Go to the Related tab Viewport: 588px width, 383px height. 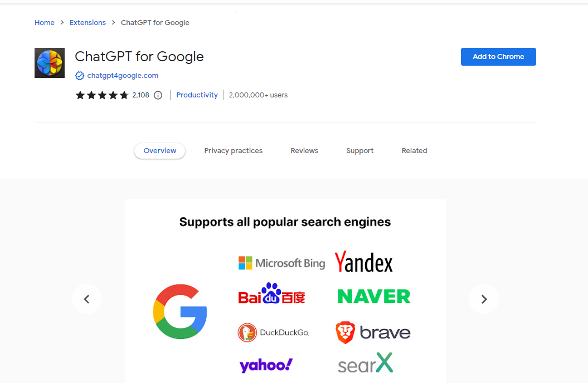[414, 151]
